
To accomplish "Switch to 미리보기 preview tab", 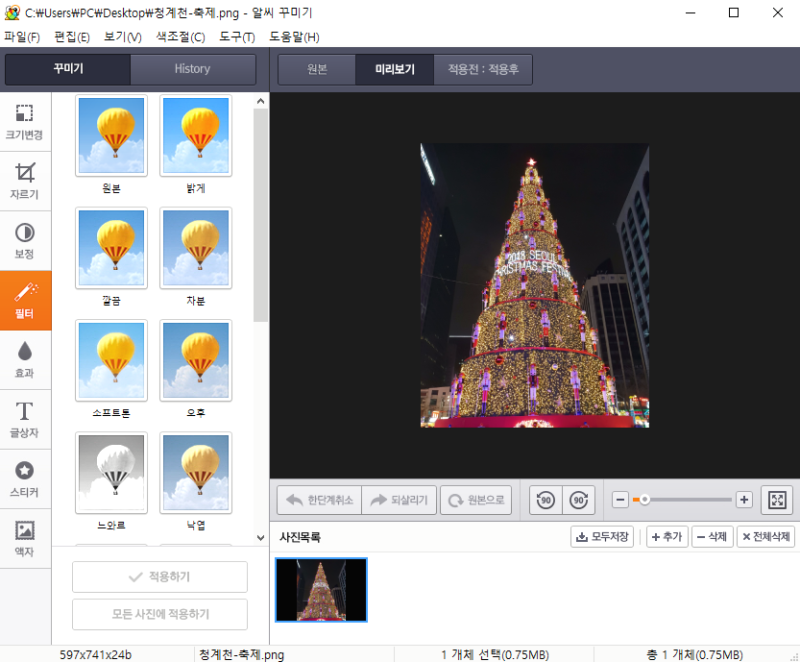I will 394,69.
